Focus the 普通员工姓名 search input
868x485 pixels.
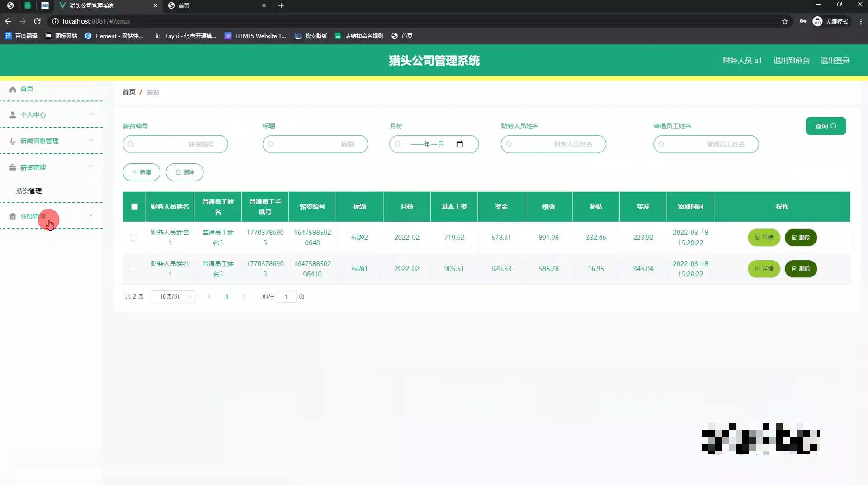(x=706, y=144)
